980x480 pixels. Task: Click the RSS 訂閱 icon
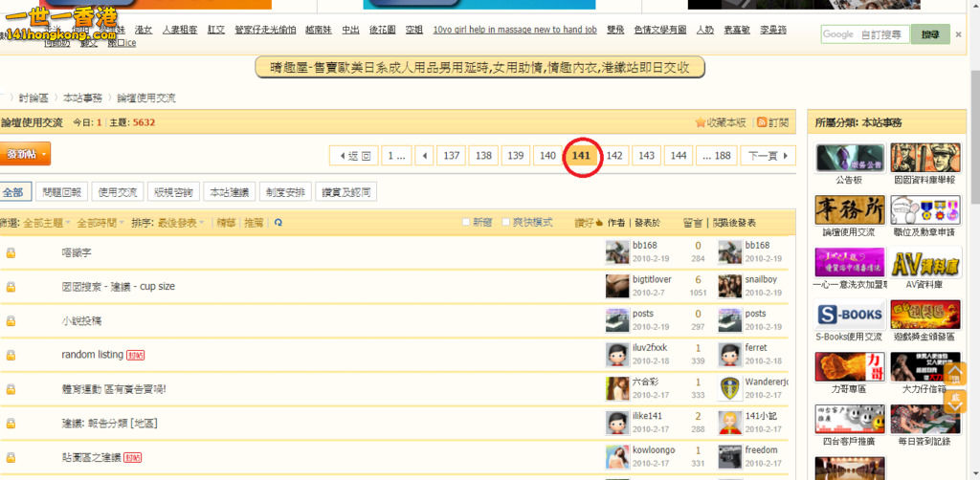tap(762, 122)
